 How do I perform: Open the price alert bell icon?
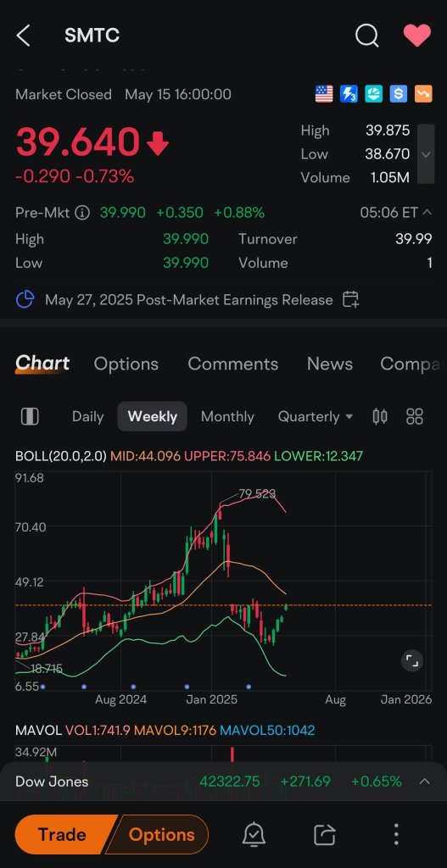tap(254, 834)
